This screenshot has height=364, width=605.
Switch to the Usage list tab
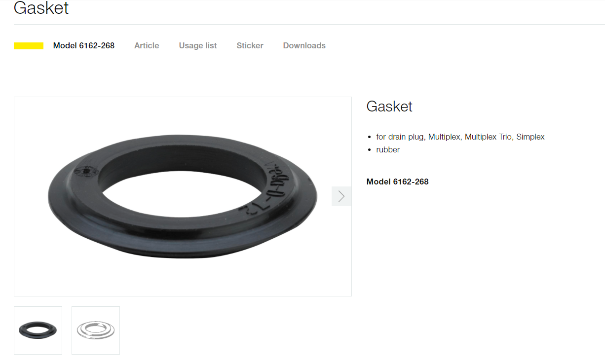pos(198,45)
